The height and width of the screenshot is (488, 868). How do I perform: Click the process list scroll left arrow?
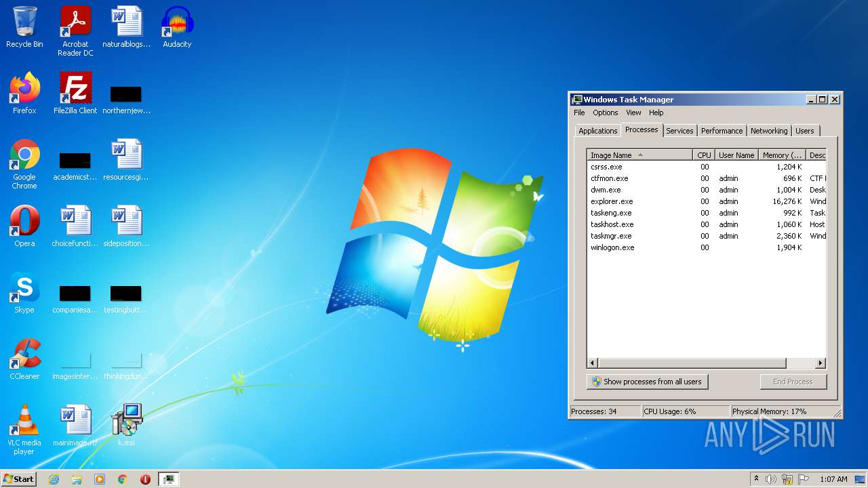593,363
